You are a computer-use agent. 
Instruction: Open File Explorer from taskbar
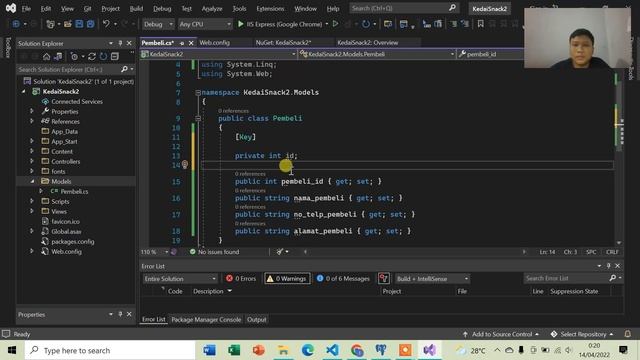(x=283, y=350)
